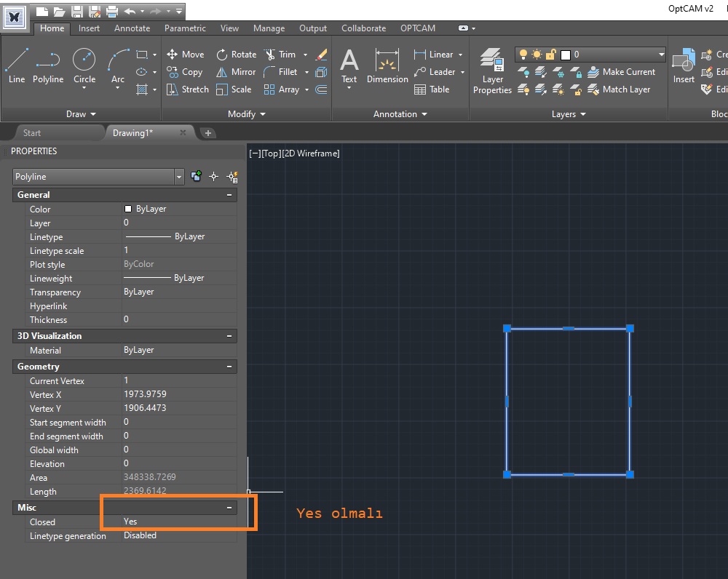Click the top-left grip of the rectangle
The height and width of the screenshot is (579, 728).
(507, 329)
